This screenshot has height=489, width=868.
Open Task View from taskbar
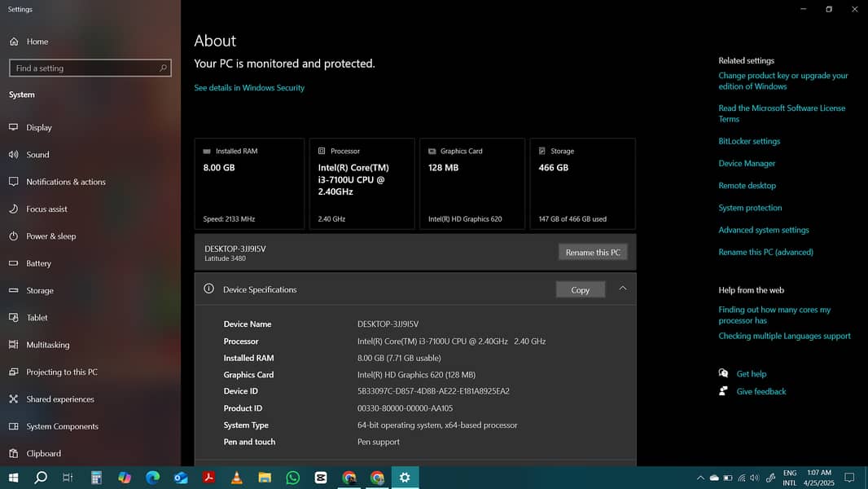pos(68,478)
